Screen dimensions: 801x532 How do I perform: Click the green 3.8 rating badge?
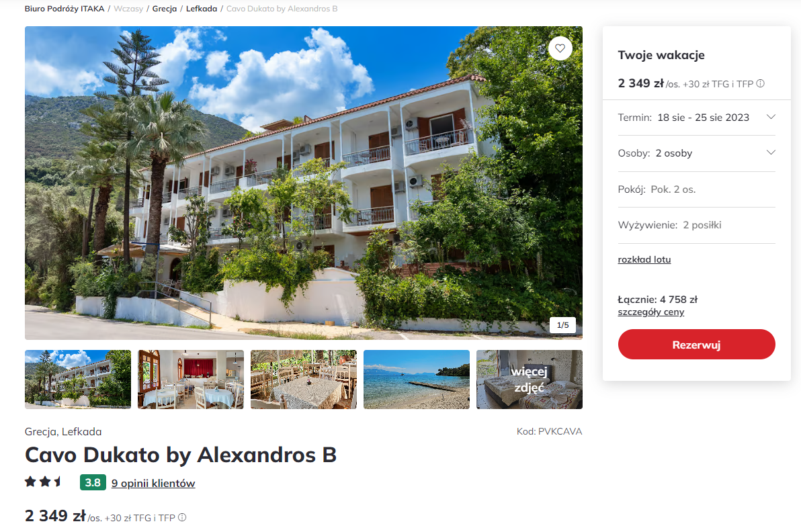coord(93,482)
